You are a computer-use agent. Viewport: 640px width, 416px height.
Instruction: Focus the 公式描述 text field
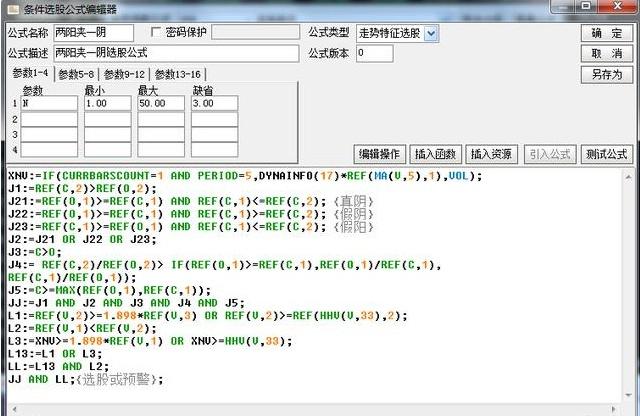point(175,53)
